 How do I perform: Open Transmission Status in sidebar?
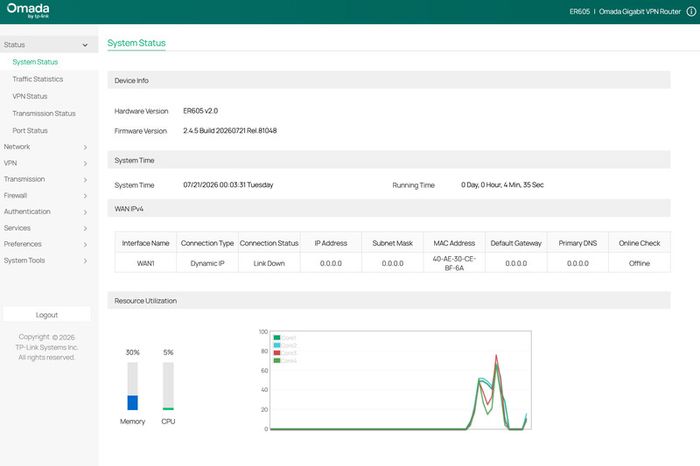tap(44, 113)
